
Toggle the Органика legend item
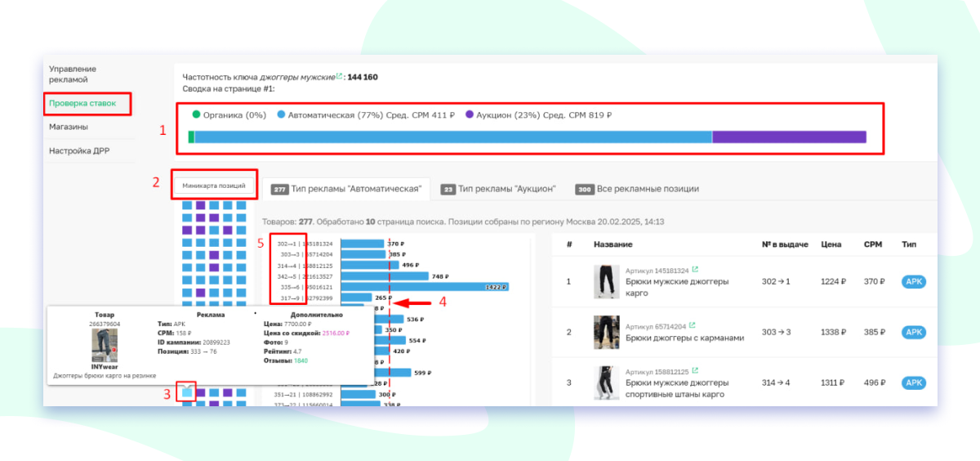click(229, 115)
